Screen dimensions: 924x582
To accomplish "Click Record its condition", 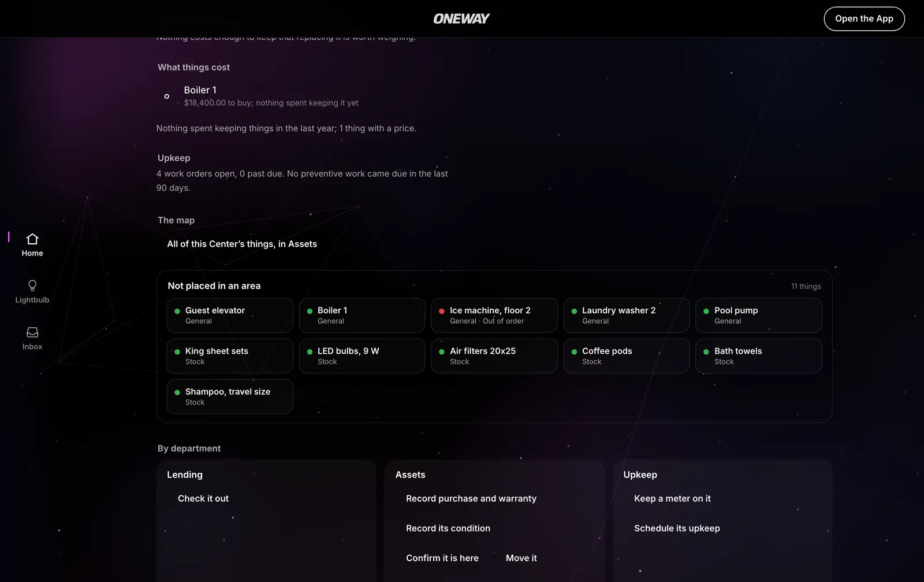I will click(448, 528).
